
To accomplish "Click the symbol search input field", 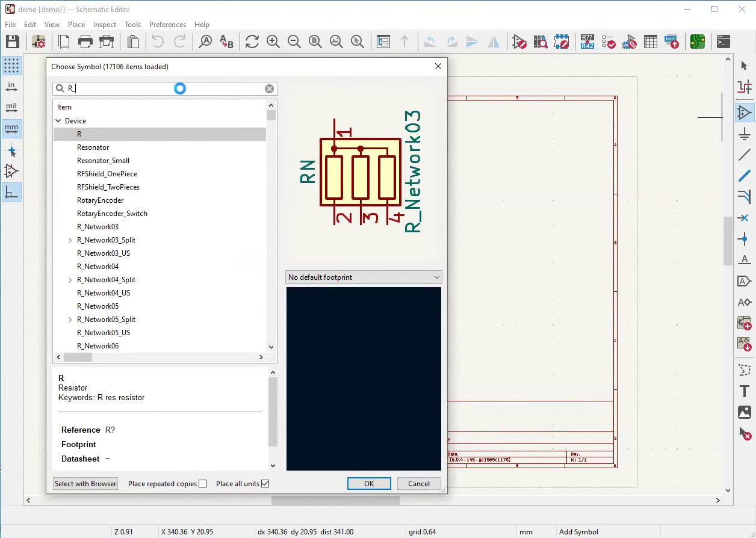I will tap(120, 88).
